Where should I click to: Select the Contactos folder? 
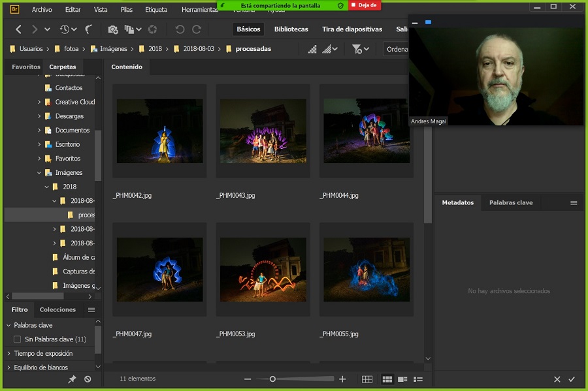point(69,88)
